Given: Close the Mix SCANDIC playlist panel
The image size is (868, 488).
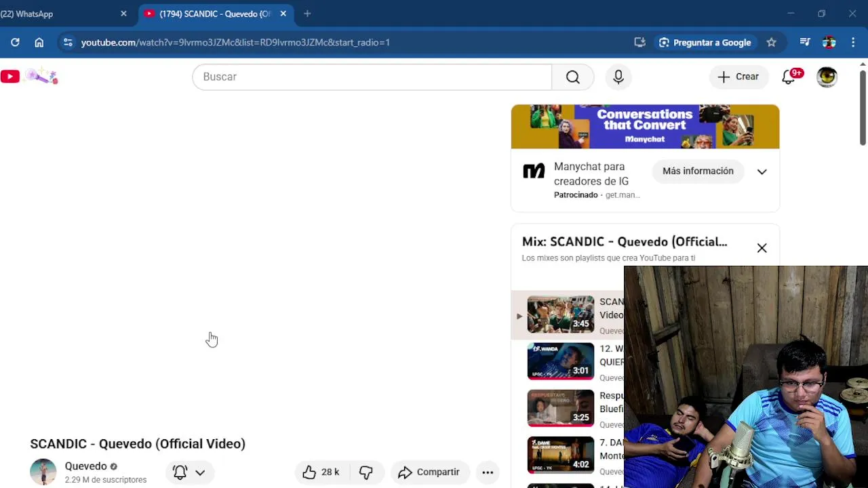Looking at the screenshot, I should pos(762,248).
